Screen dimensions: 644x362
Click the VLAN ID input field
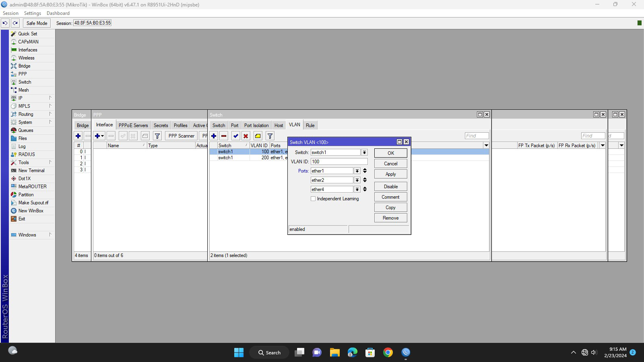click(339, 162)
